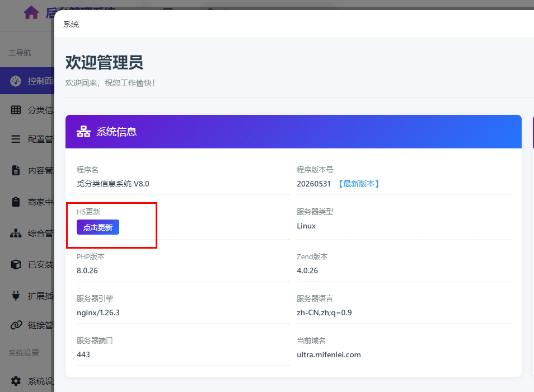
Task: Click the 已安装 cube box icon
Action: pos(16,265)
